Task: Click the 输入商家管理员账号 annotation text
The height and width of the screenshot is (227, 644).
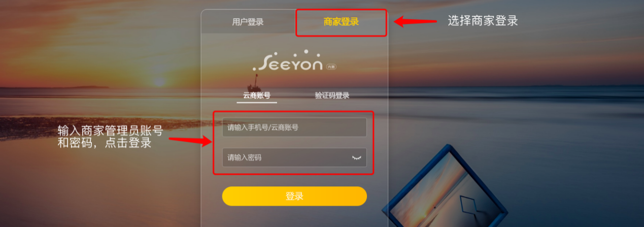Action: coord(110,131)
